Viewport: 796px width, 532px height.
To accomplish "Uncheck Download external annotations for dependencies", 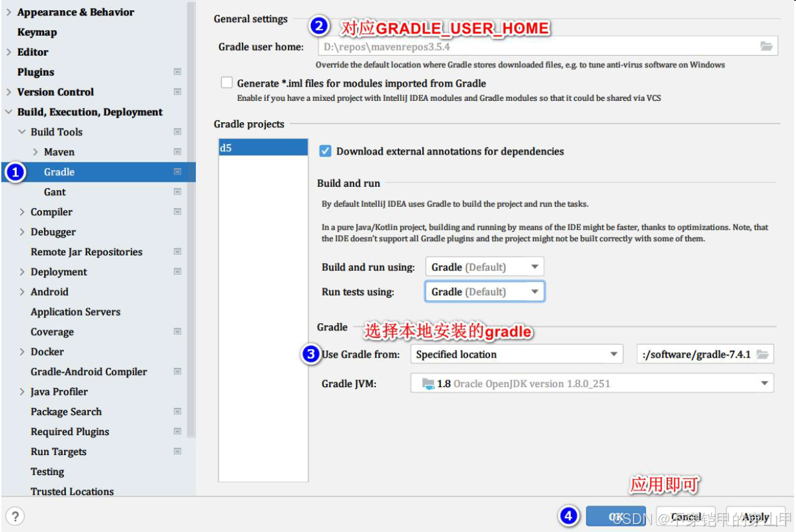I will (326, 151).
